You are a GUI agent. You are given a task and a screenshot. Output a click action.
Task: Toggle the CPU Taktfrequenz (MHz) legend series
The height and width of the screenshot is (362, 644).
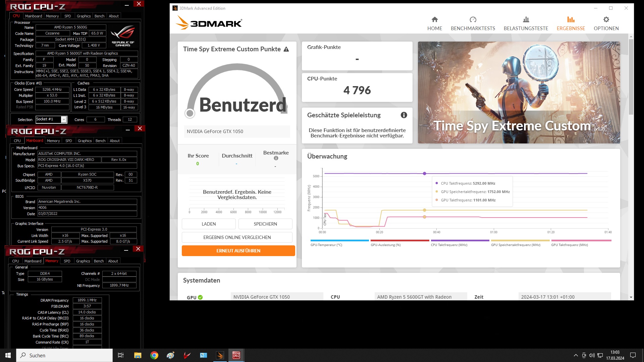click(x=460, y=243)
